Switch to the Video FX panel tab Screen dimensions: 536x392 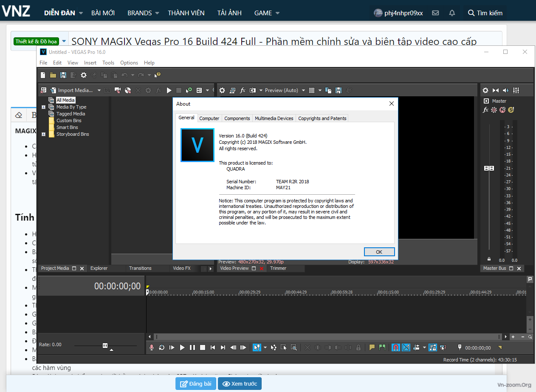(182, 268)
